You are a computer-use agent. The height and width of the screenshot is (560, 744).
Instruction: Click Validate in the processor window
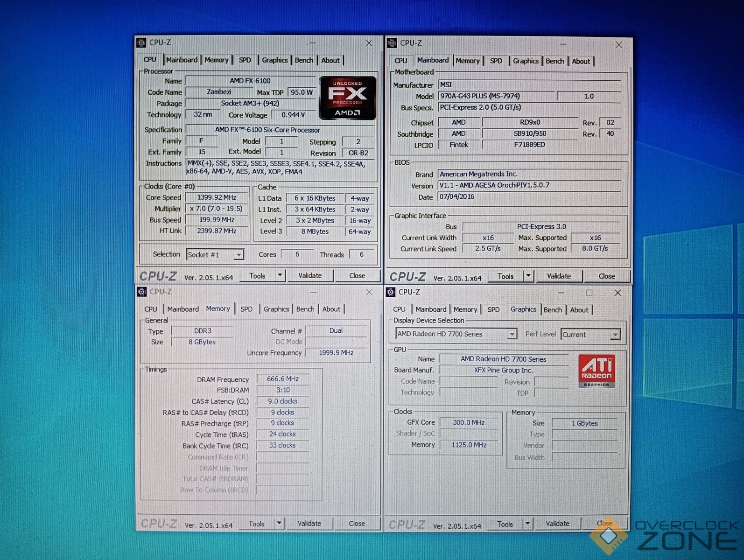[x=310, y=275]
